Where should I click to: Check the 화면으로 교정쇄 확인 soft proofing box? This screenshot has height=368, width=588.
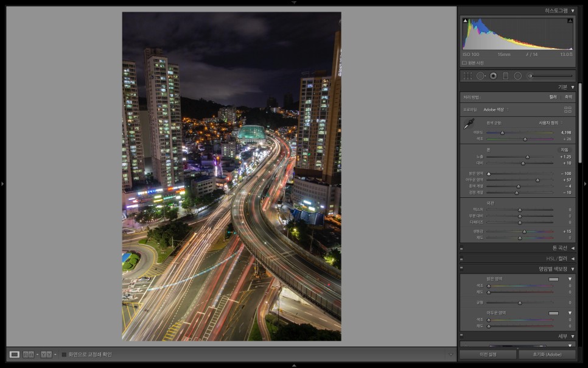[64, 355]
